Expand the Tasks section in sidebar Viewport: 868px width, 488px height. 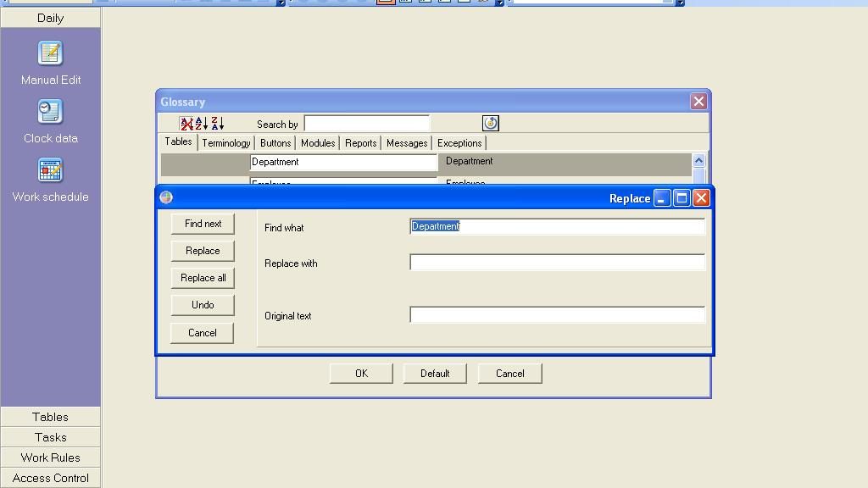(x=50, y=437)
